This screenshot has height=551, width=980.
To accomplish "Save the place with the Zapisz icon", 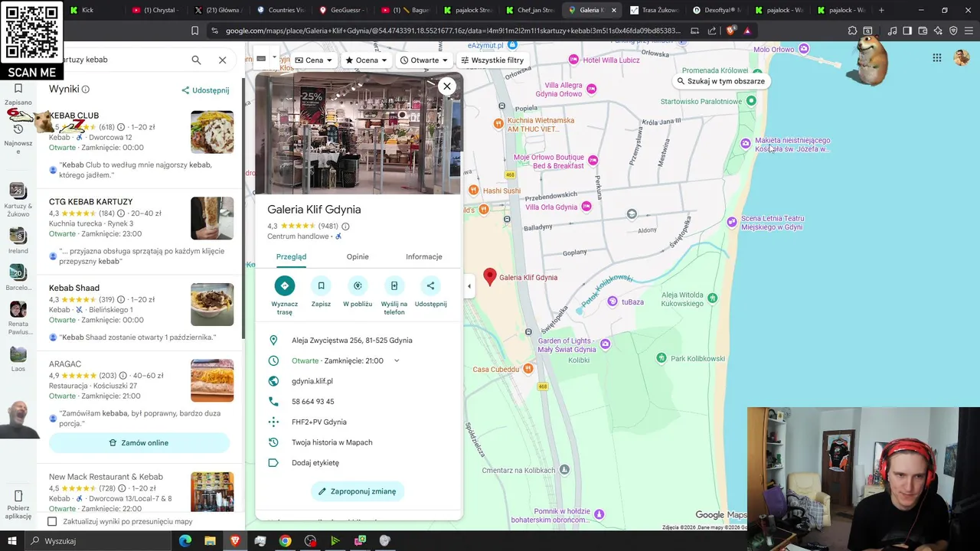I will pos(321,285).
